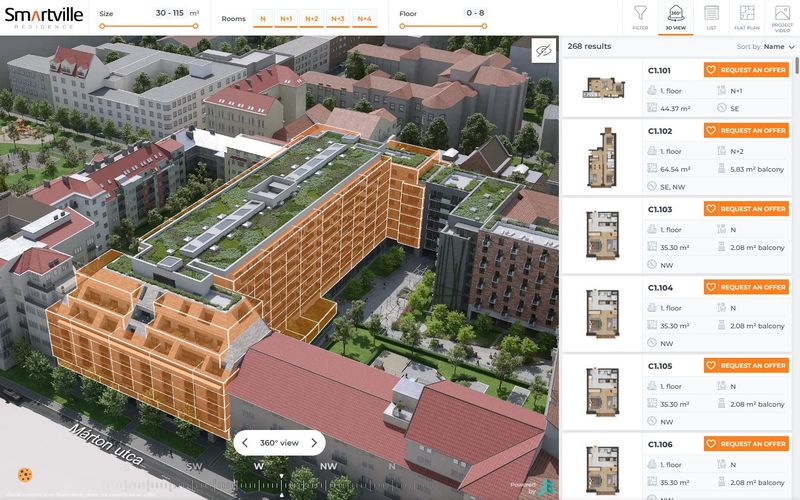Switch to the List view tab
Screen dimensions: 800x500
[711, 17]
